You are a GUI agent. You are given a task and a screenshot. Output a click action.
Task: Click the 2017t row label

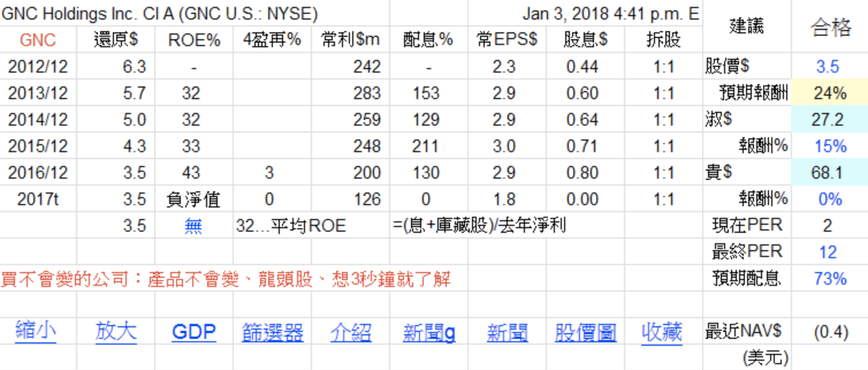38,199
